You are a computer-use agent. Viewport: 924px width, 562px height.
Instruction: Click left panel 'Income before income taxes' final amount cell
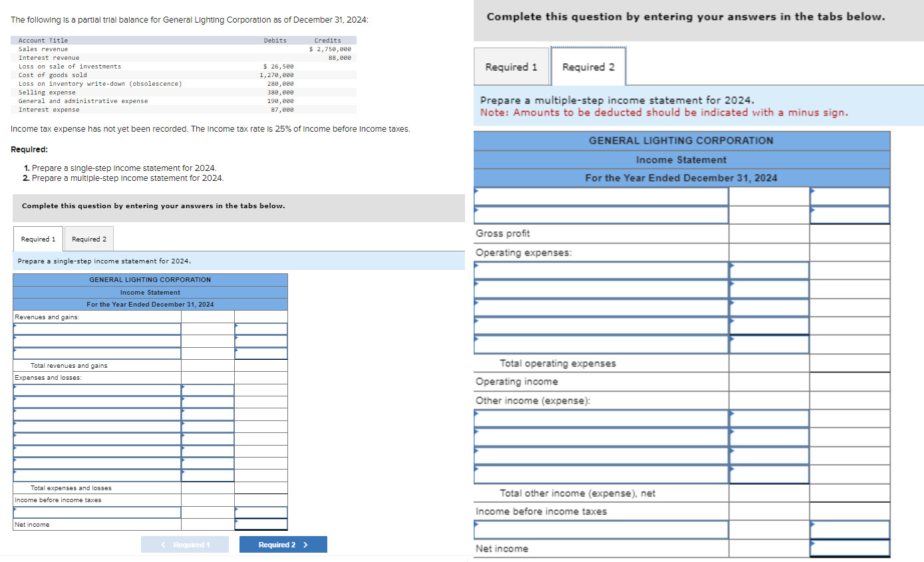(261, 500)
